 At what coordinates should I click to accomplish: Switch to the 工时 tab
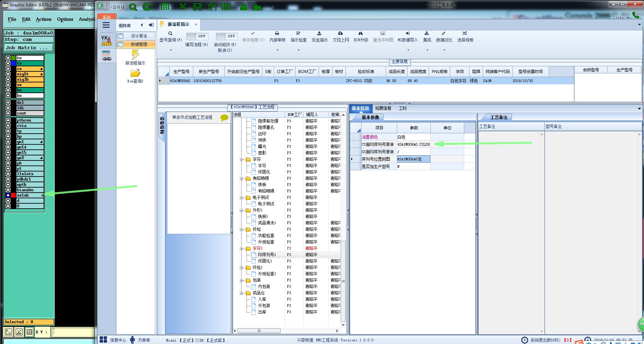click(x=402, y=108)
